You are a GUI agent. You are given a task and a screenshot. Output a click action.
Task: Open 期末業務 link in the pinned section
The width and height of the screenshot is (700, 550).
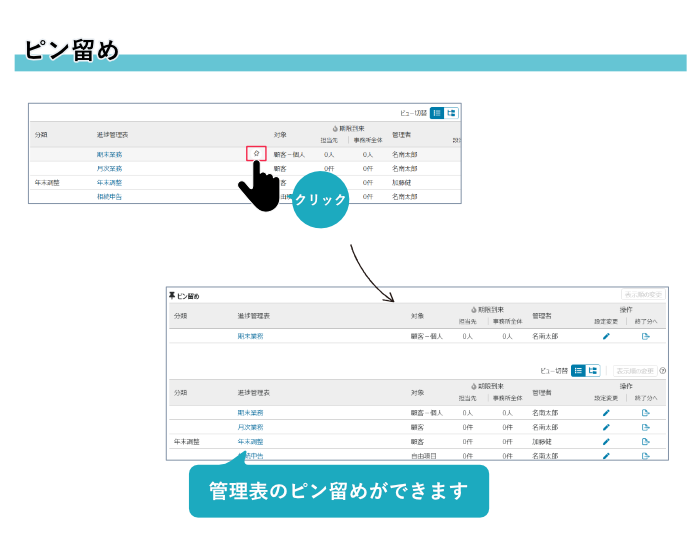click(x=250, y=337)
